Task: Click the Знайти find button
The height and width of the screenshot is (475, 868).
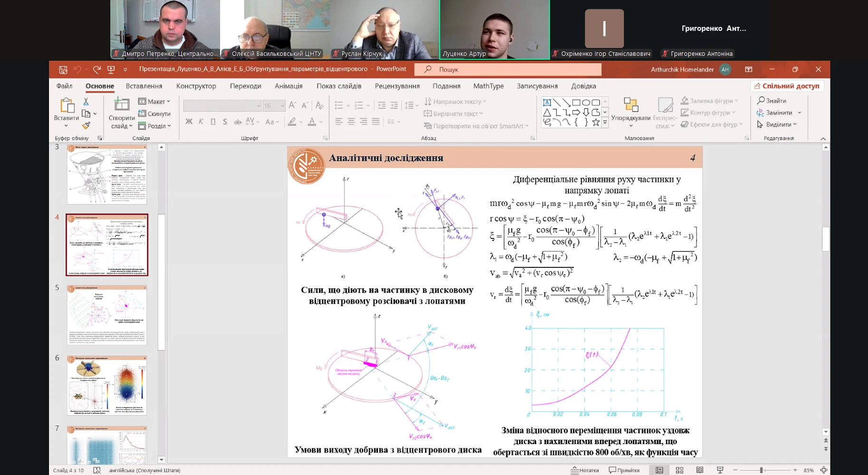Action: tap(772, 101)
